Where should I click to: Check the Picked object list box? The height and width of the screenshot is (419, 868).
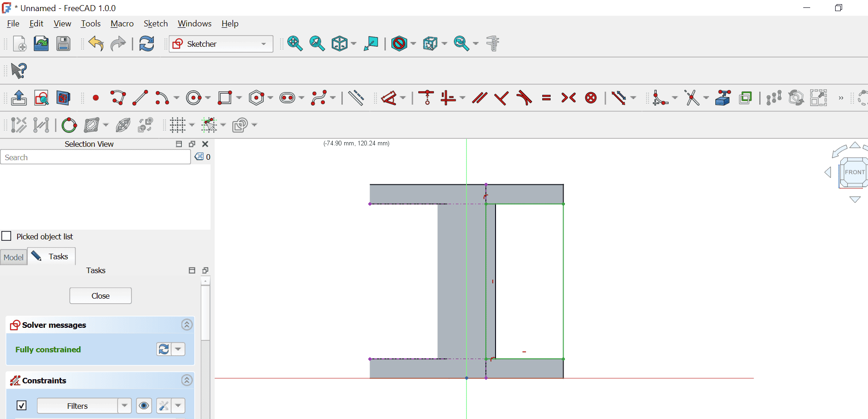(6, 236)
